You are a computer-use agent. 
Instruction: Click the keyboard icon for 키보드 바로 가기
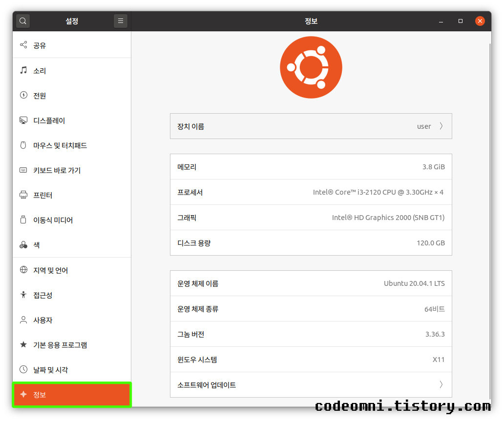click(23, 170)
